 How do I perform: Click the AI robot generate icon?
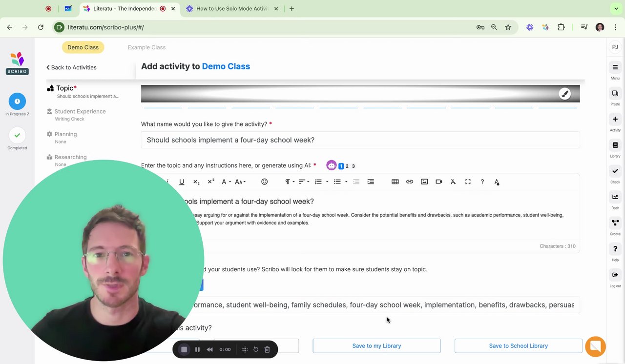[332, 166]
